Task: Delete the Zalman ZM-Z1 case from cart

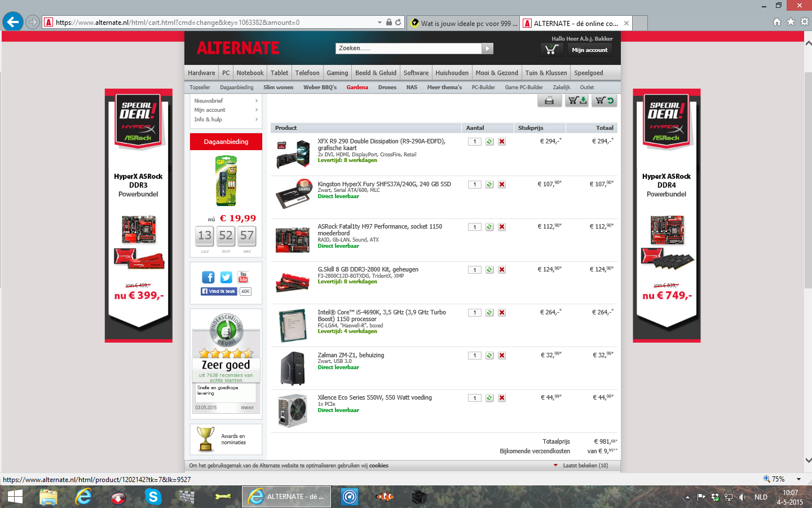Action: pos(502,356)
